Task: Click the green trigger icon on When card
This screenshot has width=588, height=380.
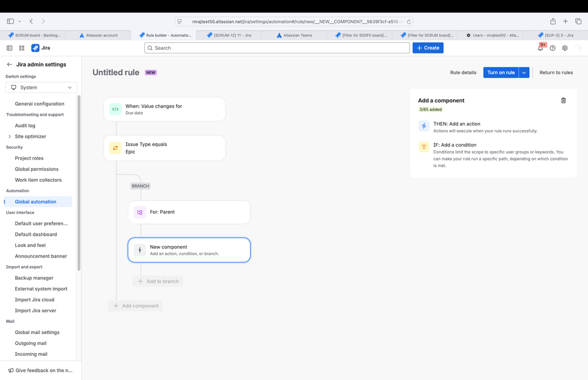Action: point(115,109)
